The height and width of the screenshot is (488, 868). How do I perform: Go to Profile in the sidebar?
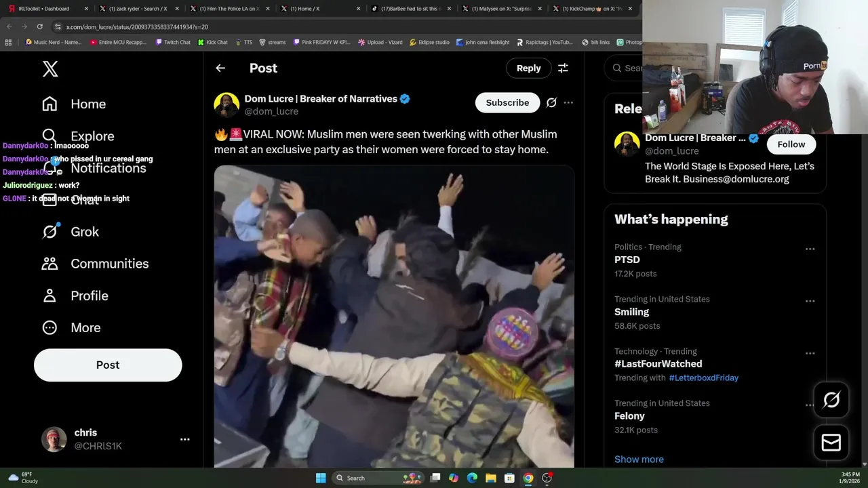pyautogui.click(x=75, y=296)
